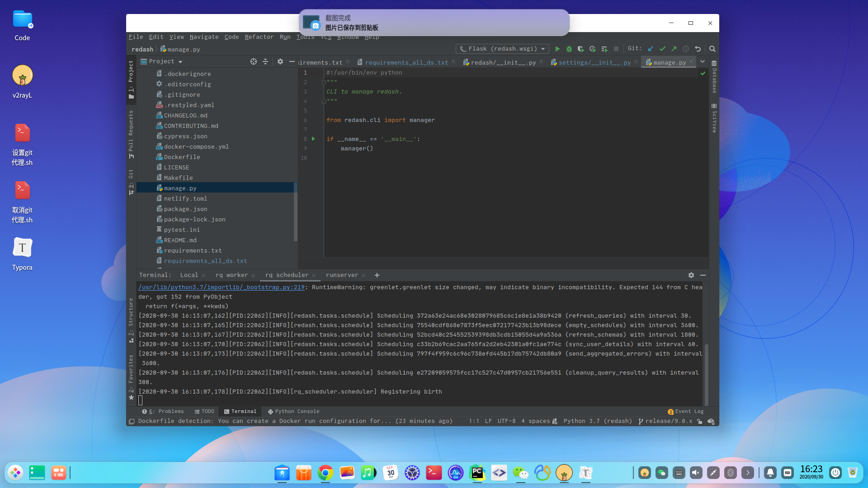868x488 pixels.
Task: Open Project panel settings gear
Action: 280,61
